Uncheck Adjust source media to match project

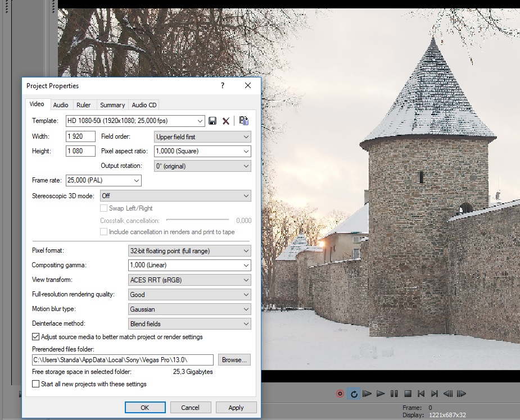click(x=36, y=337)
